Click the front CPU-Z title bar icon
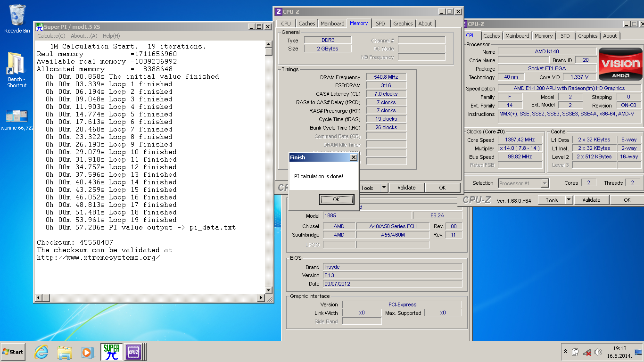Screen dimensions: 644x362 click(x=279, y=12)
